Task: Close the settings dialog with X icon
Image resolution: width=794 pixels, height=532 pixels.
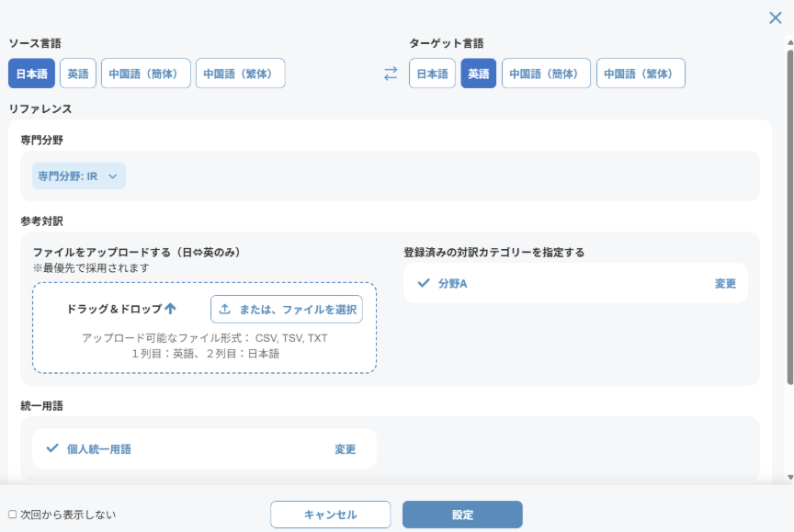Action: pyautogui.click(x=775, y=17)
